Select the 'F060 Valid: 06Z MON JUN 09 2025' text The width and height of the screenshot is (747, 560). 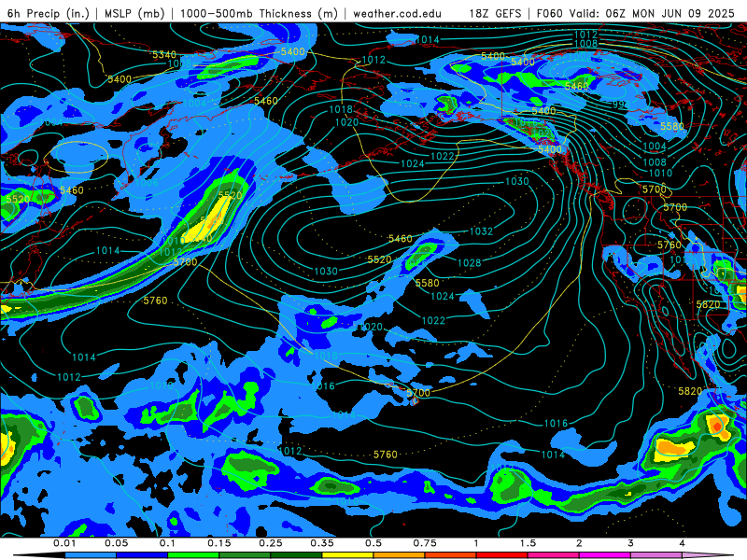pyautogui.click(x=636, y=13)
